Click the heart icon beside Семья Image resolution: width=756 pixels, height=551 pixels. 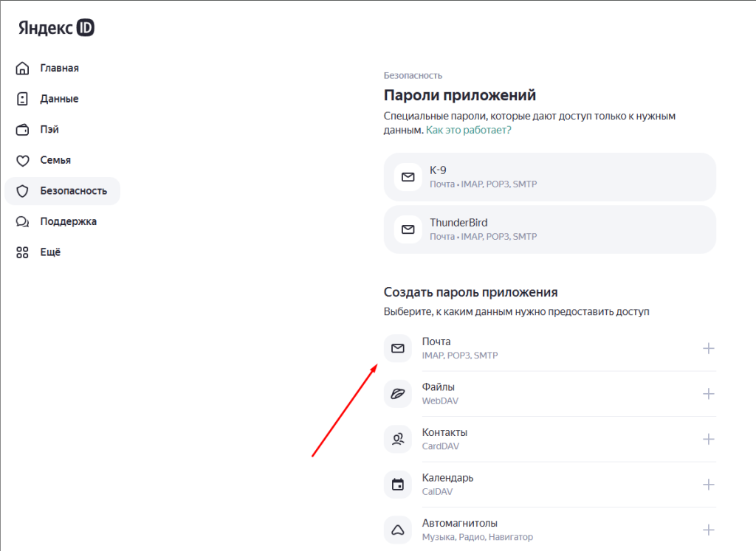pos(22,160)
